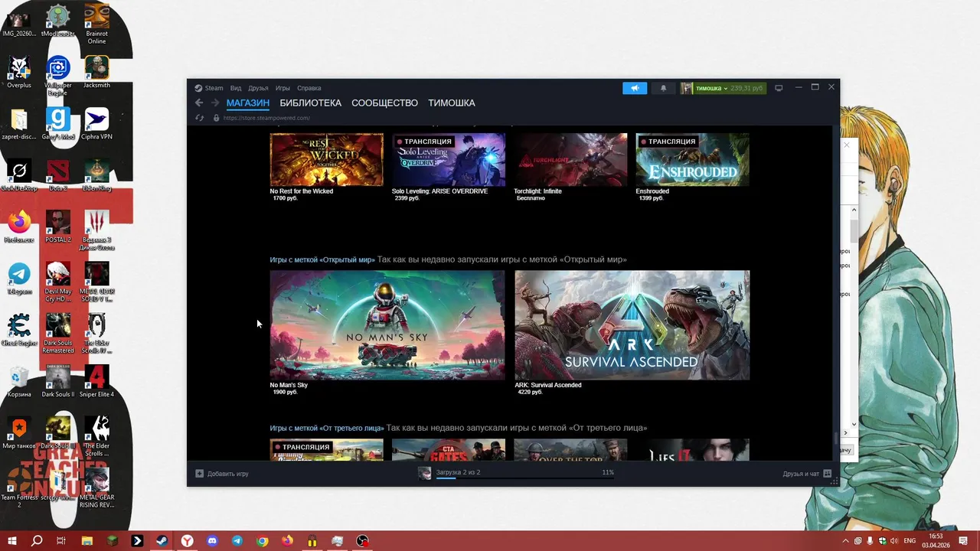Click the store URL address field
The width and height of the screenshot is (980, 551).
tap(266, 118)
